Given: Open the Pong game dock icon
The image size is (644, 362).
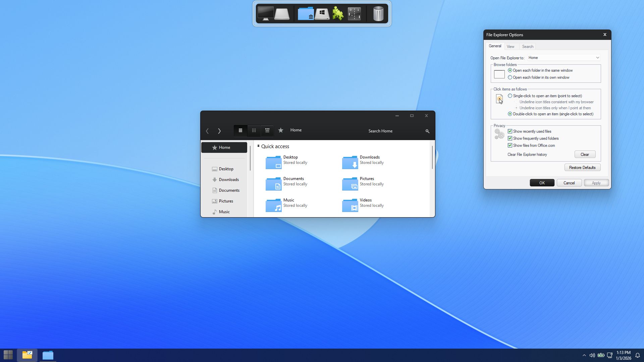Looking at the screenshot, I should (x=354, y=14).
